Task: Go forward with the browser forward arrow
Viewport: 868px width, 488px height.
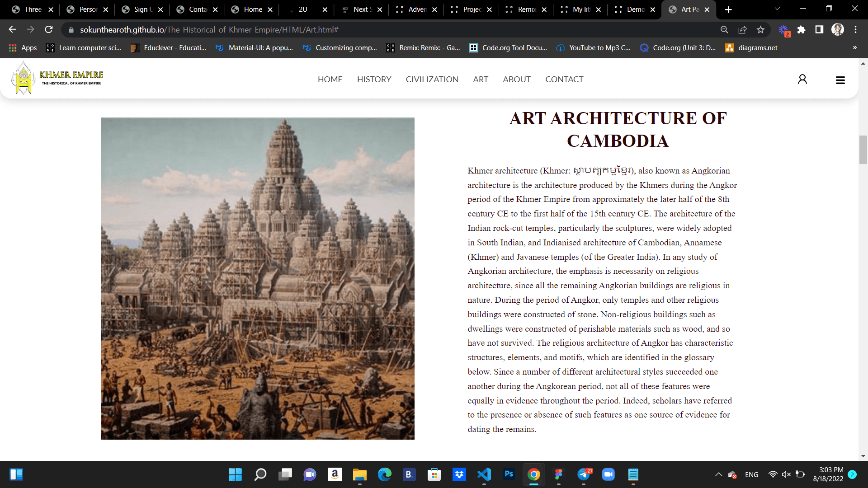Action: (x=30, y=29)
